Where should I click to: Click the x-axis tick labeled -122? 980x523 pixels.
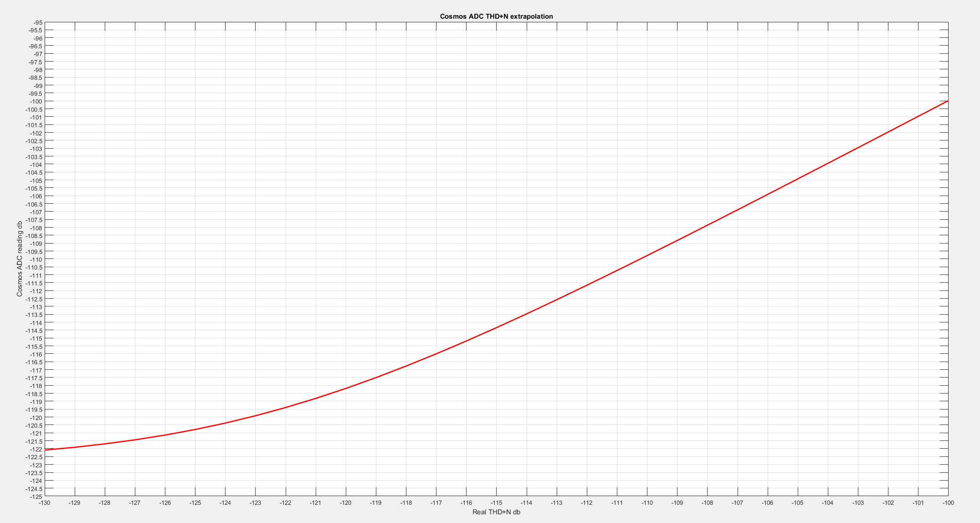(x=286, y=502)
